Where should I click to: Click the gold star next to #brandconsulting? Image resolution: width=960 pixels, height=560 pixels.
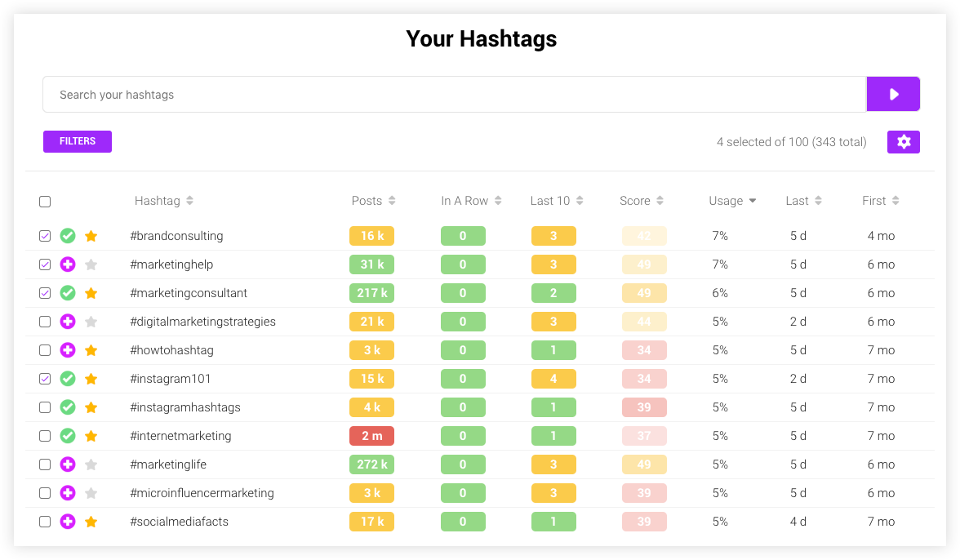(91, 235)
